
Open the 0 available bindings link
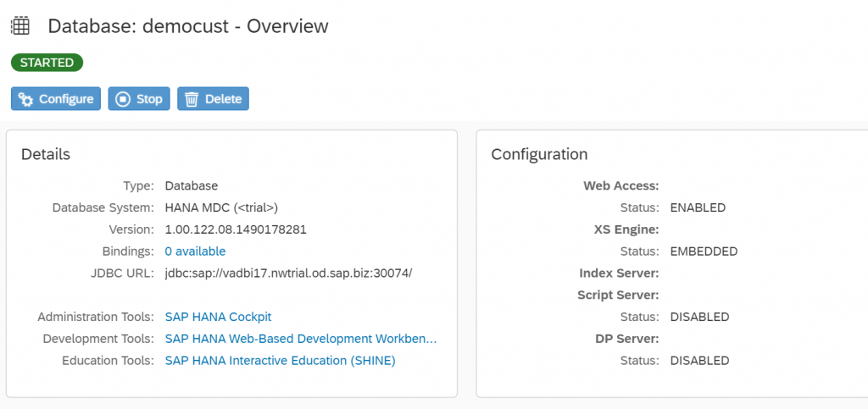196,251
